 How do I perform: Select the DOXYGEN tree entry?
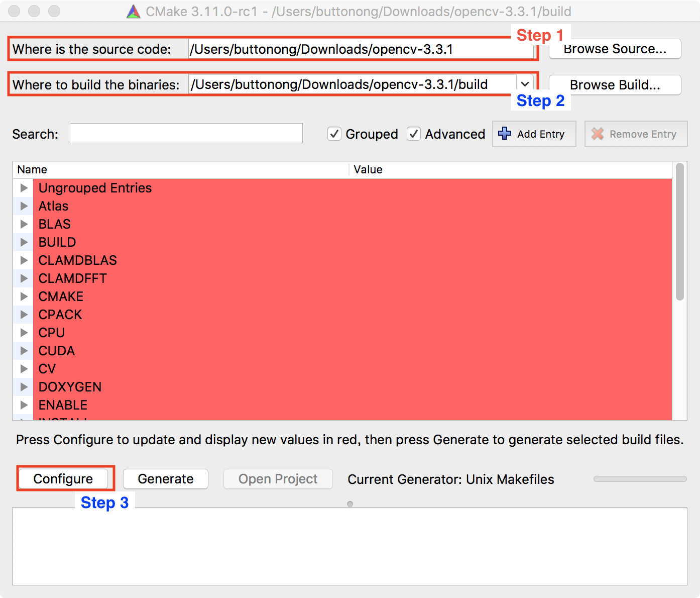pyautogui.click(x=70, y=387)
